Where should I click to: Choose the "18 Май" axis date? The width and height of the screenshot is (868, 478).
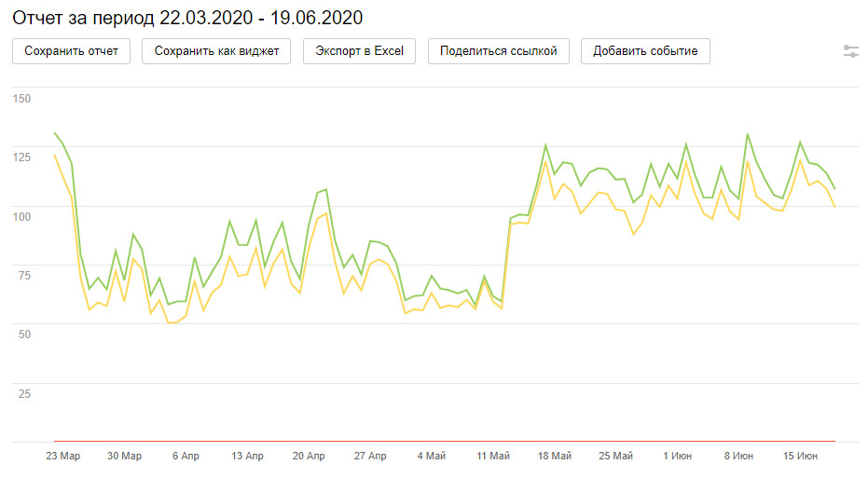tap(555, 457)
